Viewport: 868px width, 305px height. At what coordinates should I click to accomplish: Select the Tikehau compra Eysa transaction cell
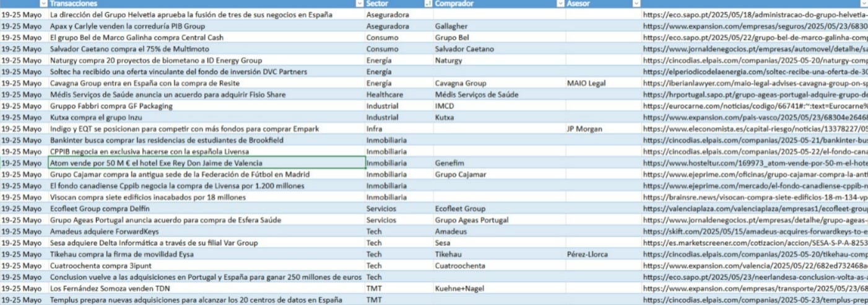tap(207, 254)
